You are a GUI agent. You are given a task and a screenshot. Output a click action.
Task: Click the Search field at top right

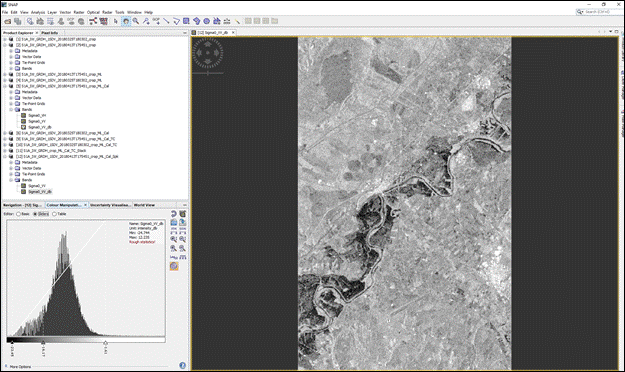pyautogui.click(x=597, y=12)
